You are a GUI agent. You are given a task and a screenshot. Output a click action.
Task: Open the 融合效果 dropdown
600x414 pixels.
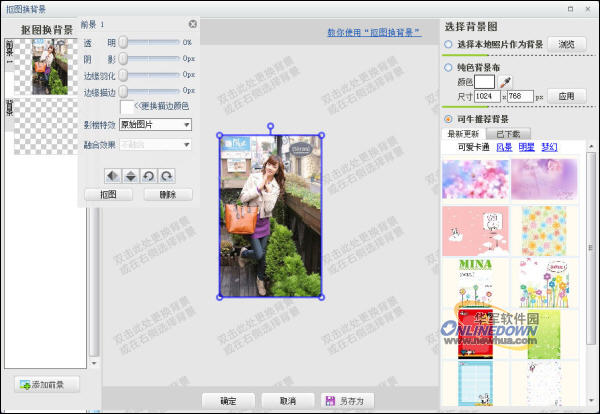pyautogui.click(x=155, y=144)
